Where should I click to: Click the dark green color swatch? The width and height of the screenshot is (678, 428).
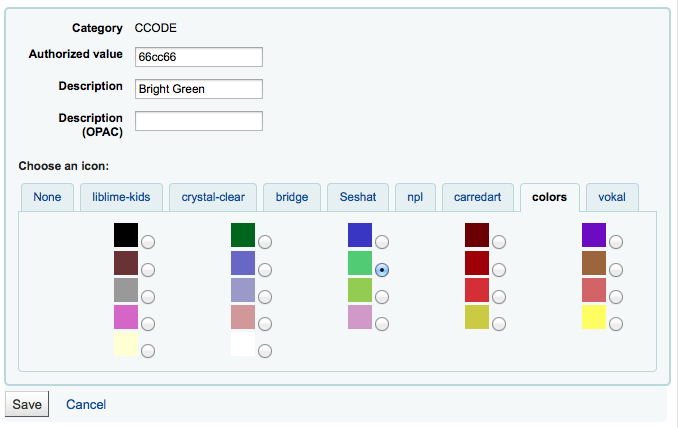pos(243,235)
